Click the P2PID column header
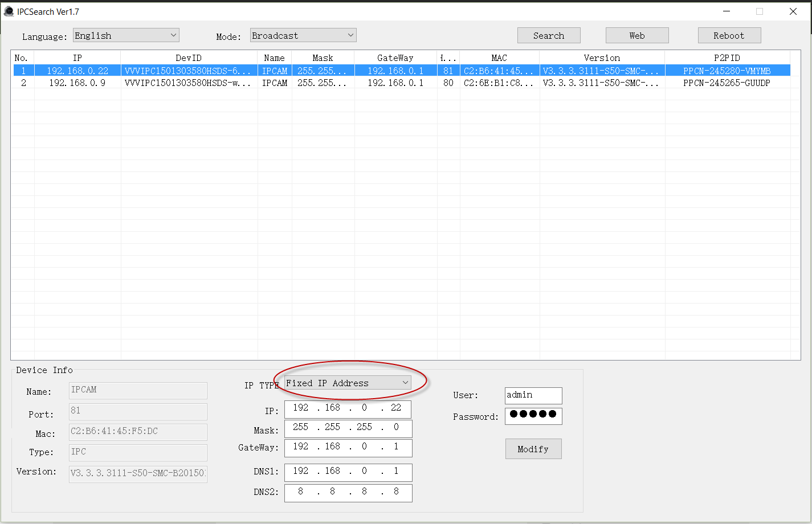812x524 pixels. 727,58
